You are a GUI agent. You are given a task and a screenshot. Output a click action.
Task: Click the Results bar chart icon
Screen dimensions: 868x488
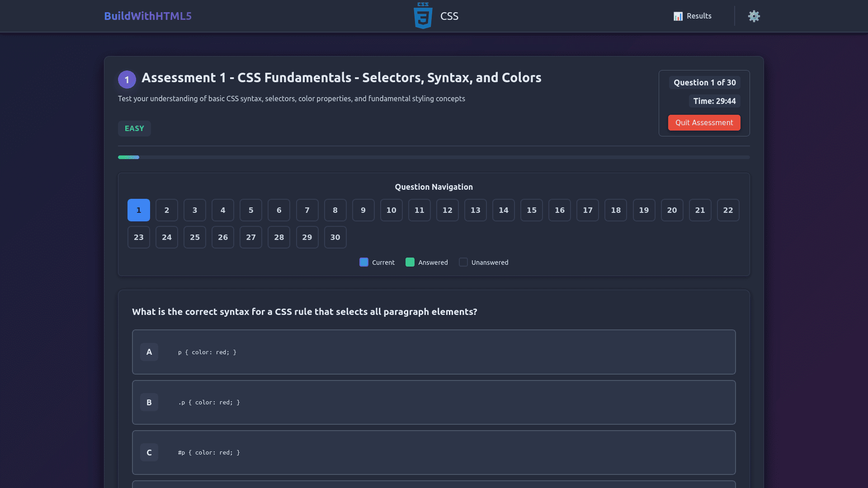678,16
